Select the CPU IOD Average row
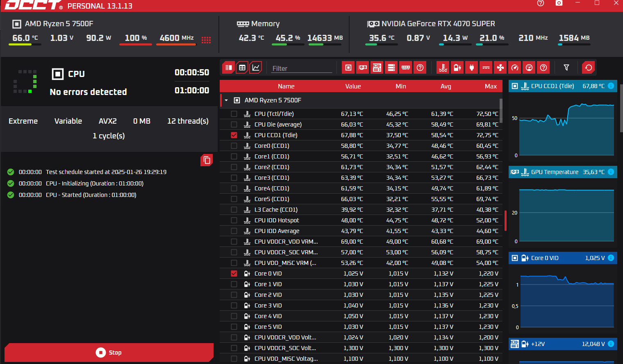This screenshot has height=364, width=623. pos(361,231)
